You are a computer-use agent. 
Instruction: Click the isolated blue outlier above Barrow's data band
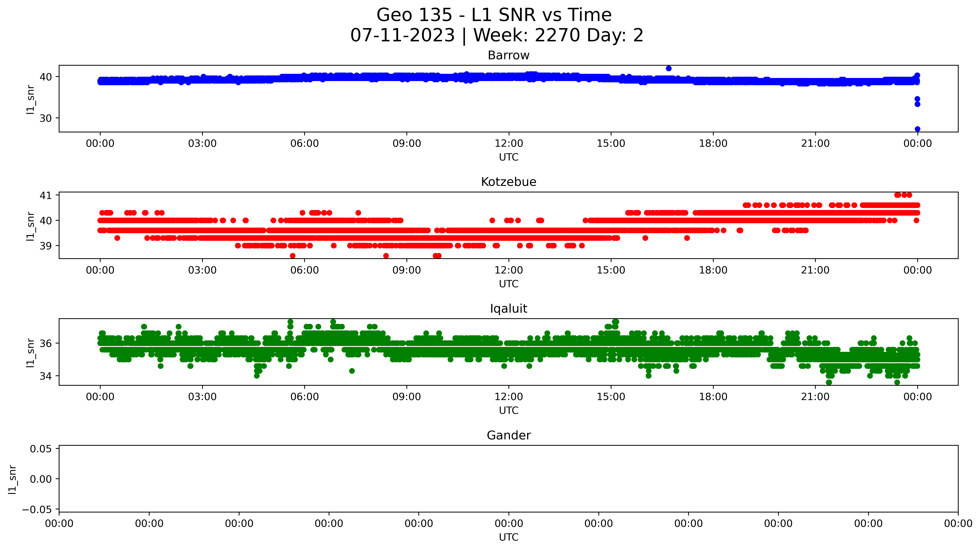669,69
